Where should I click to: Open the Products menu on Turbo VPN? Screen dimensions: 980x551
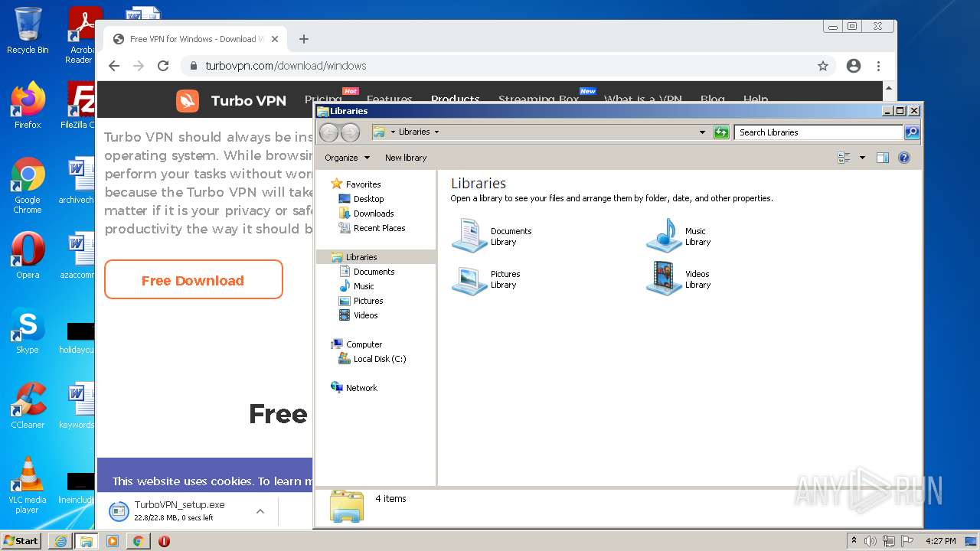(455, 99)
